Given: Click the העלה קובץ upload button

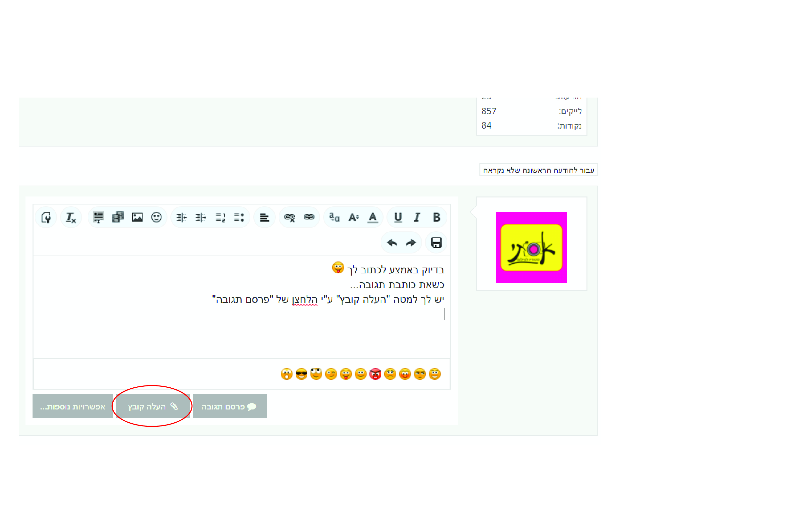Looking at the screenshot, I should (x=153, y=406).
